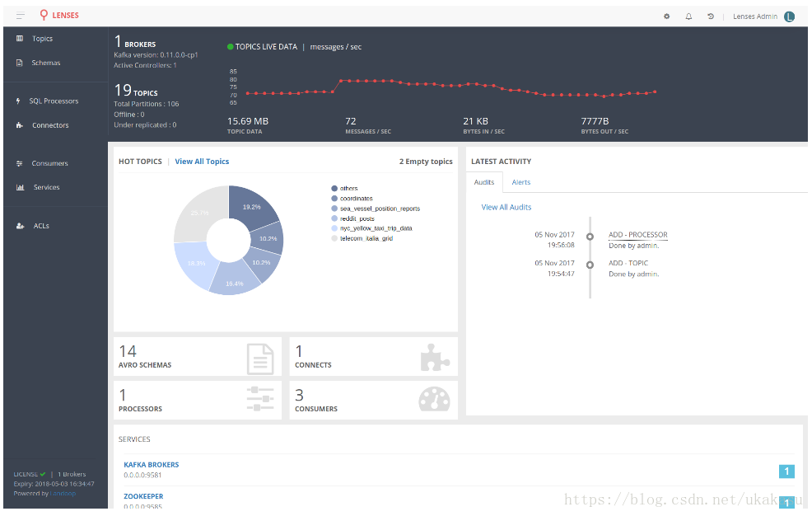Image resolution: width=812 pixels, height=516 pixels.
Task: Click the 72 messages / sec value
Action: pos(351,120)
